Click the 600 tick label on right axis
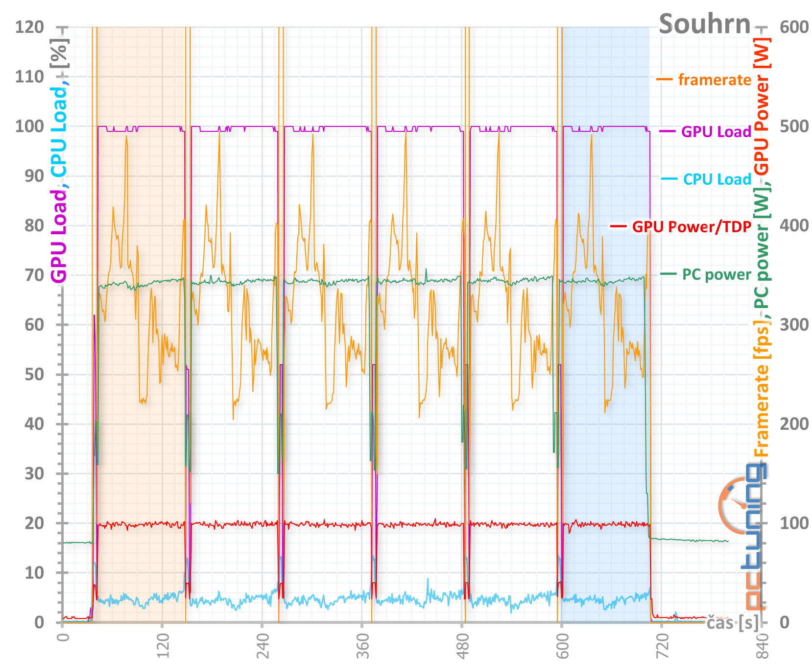This screenshot has width=812, height=667. 794,27
